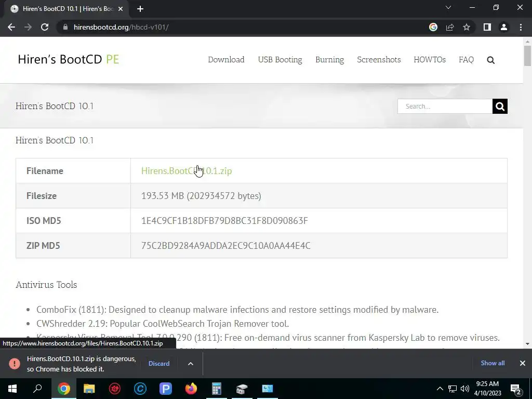This screenshot has height=399, width=532.
Task: Focus the Search... input field
Action: 445,106
